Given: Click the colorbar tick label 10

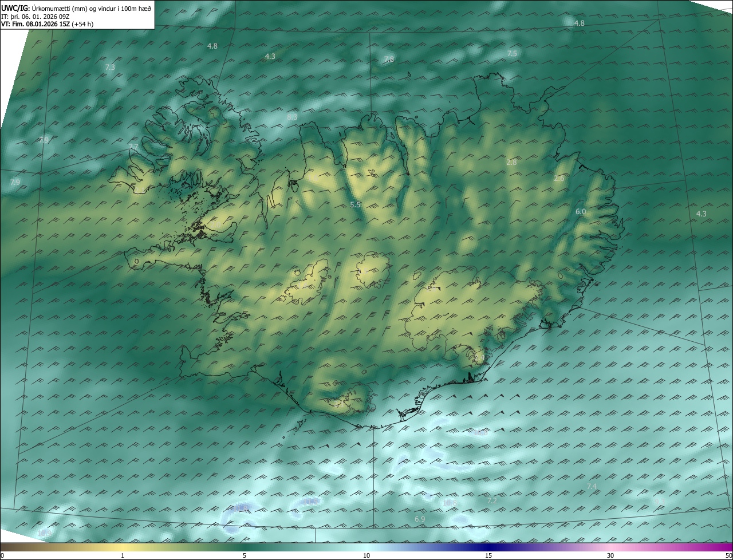Looking at the screenshot, I should point(366,555).
